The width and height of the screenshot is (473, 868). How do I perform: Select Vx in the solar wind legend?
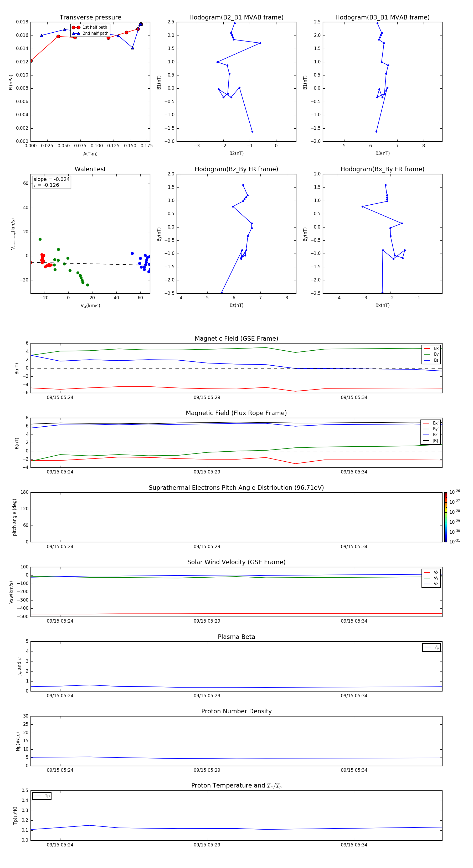pyautogui.click(x=431, y=572)
